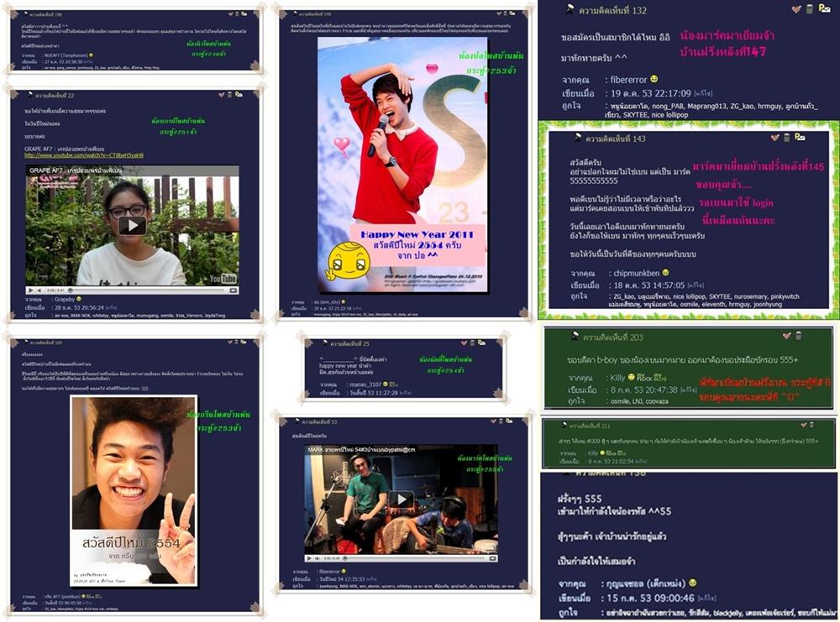Play the MARK video with center play button

tap(402, 499)
